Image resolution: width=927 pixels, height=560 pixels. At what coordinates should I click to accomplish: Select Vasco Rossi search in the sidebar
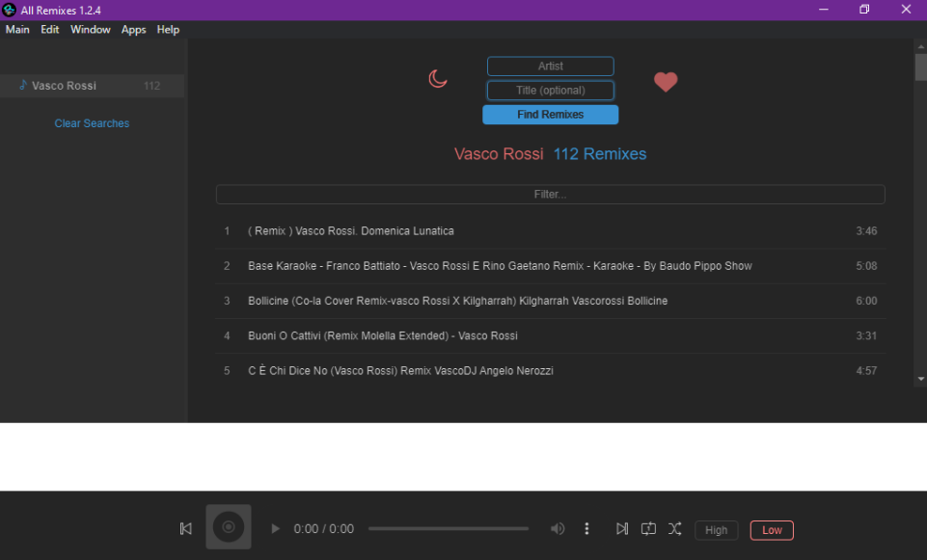click(93, 86)
